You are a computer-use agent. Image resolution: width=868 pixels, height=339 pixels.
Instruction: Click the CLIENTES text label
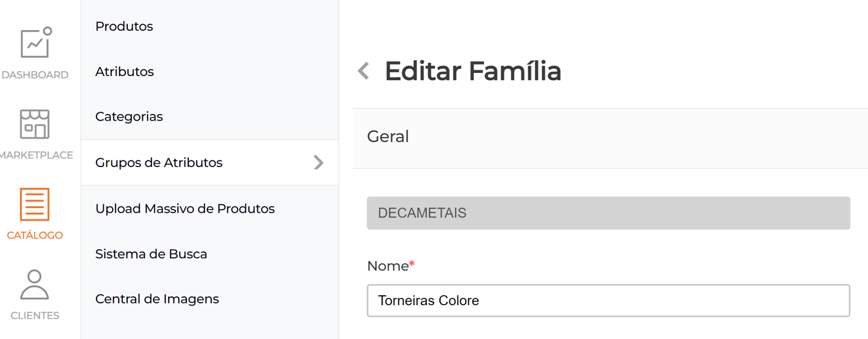pos(35,315)
